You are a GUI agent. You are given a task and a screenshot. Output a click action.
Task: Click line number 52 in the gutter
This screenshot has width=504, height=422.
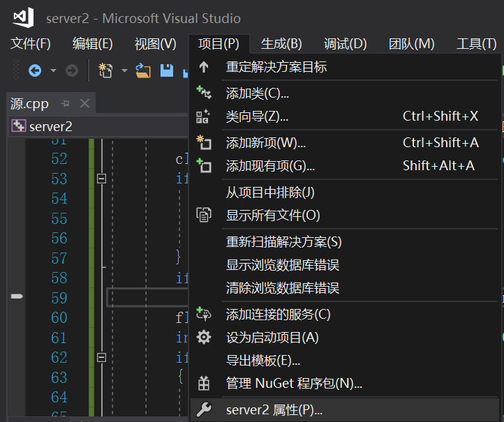(x=59, y=158)
